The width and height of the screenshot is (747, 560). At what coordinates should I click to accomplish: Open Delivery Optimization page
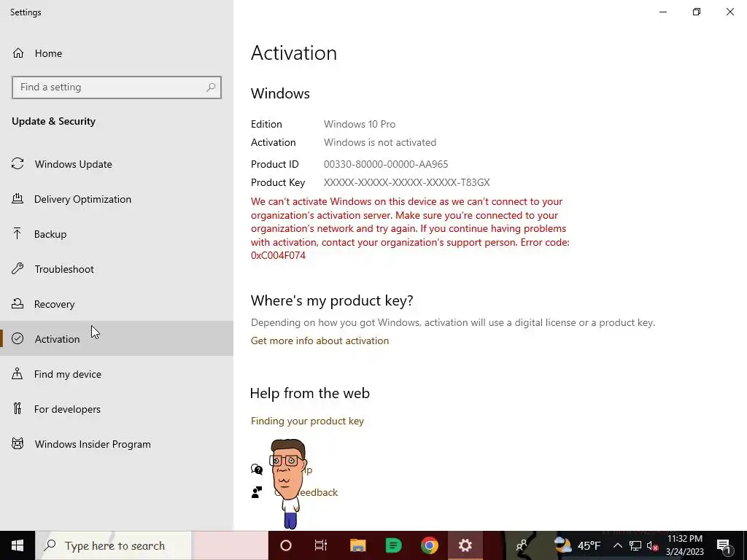pyautogui.click(x=117, y=199)
